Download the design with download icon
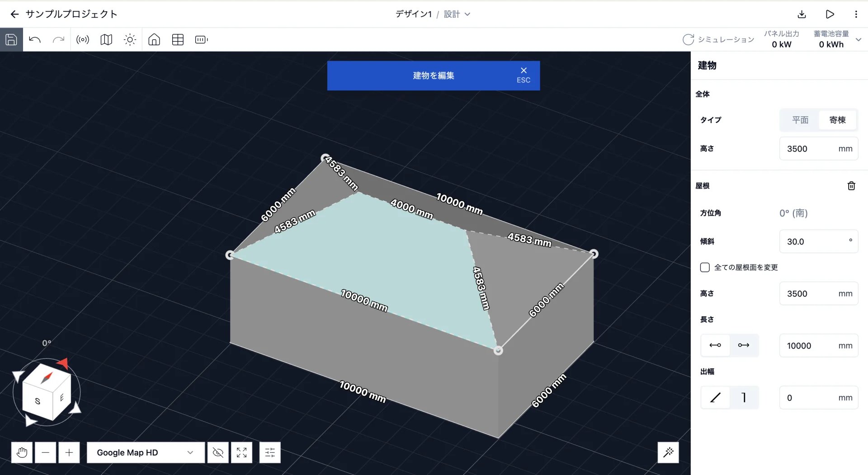 tap(802, 14)
